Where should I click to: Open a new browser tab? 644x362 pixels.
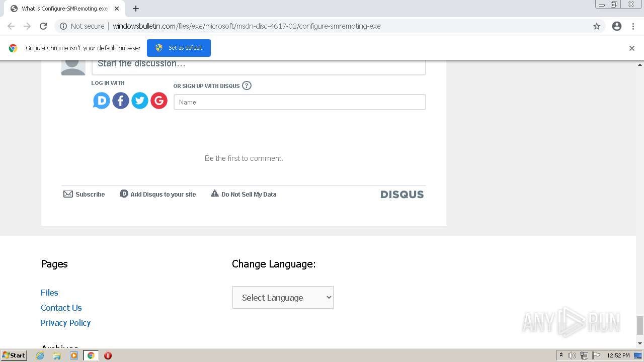tap(136, 9)
